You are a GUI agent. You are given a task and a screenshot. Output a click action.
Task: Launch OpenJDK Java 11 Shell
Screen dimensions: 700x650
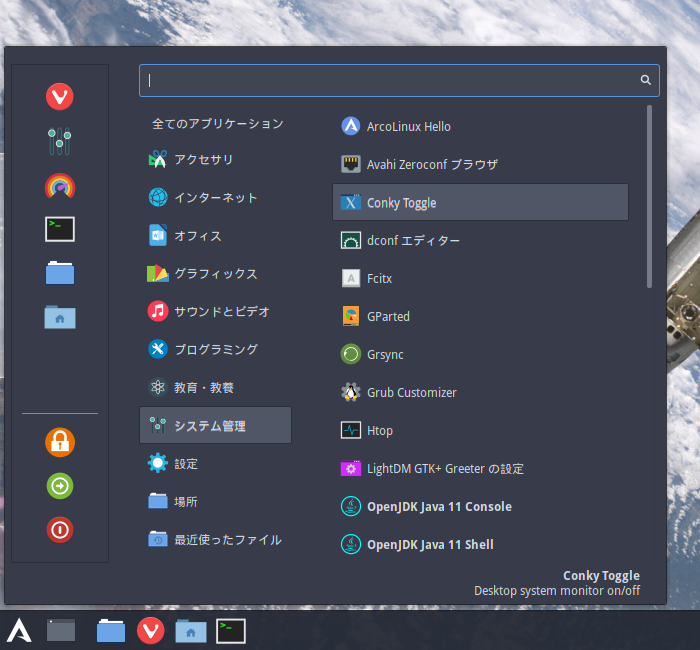pos(480,544)
